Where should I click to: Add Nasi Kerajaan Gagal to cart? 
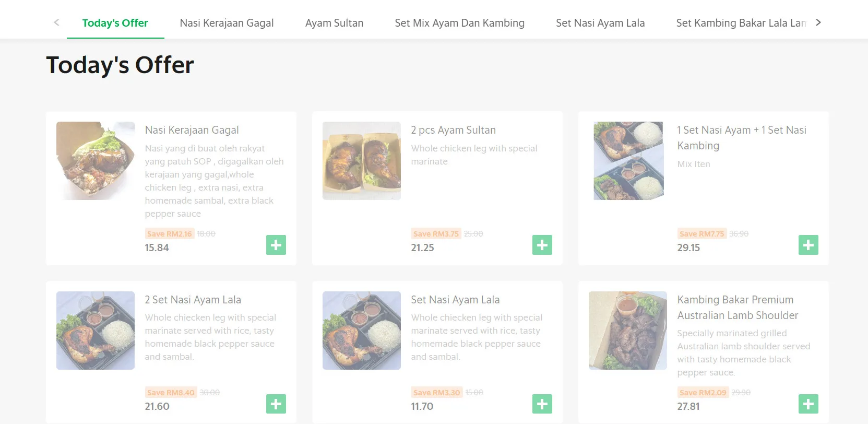tap(276, 245)
